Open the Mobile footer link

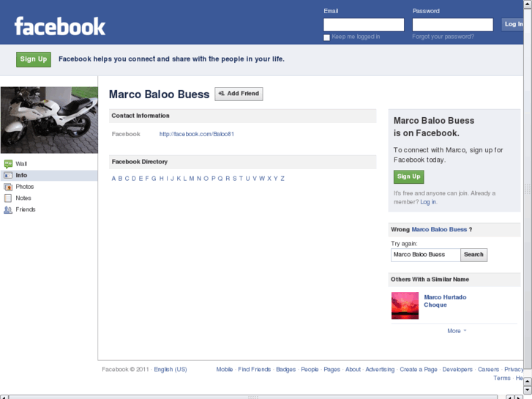(x=225, y=370)
